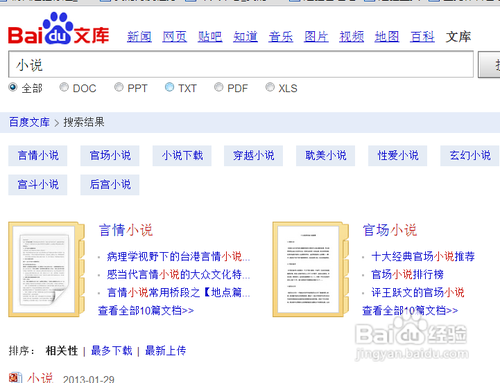Click the document icon beside 2013-01-29 result

[x=15, y=378]
